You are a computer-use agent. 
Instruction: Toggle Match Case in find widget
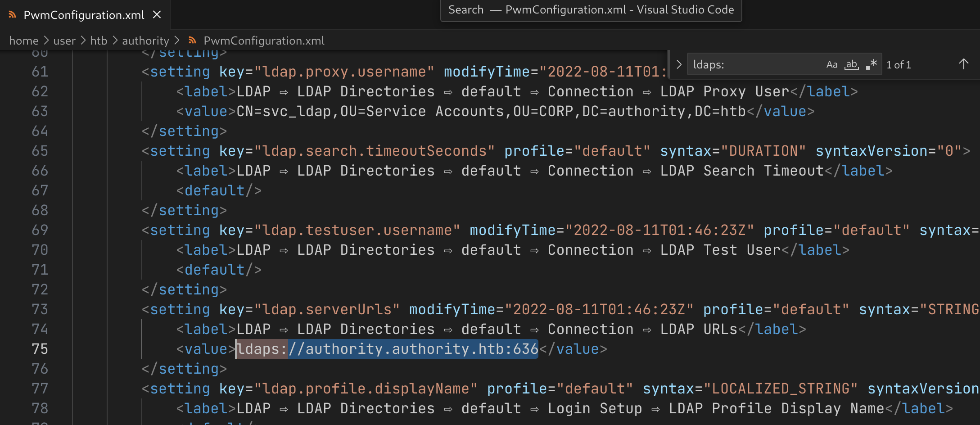[x=831, y=64]
